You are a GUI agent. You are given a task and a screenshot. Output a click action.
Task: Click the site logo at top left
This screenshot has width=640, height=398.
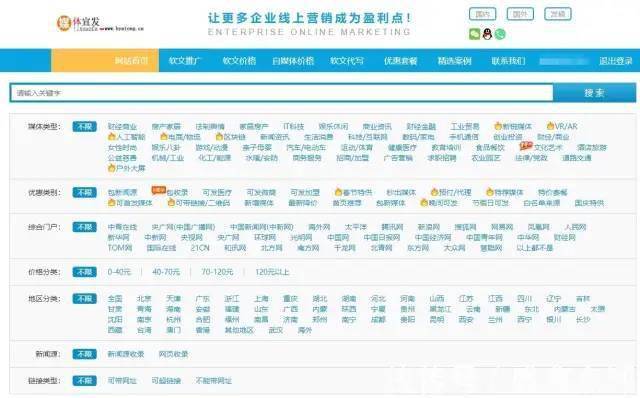coord(100,23)
